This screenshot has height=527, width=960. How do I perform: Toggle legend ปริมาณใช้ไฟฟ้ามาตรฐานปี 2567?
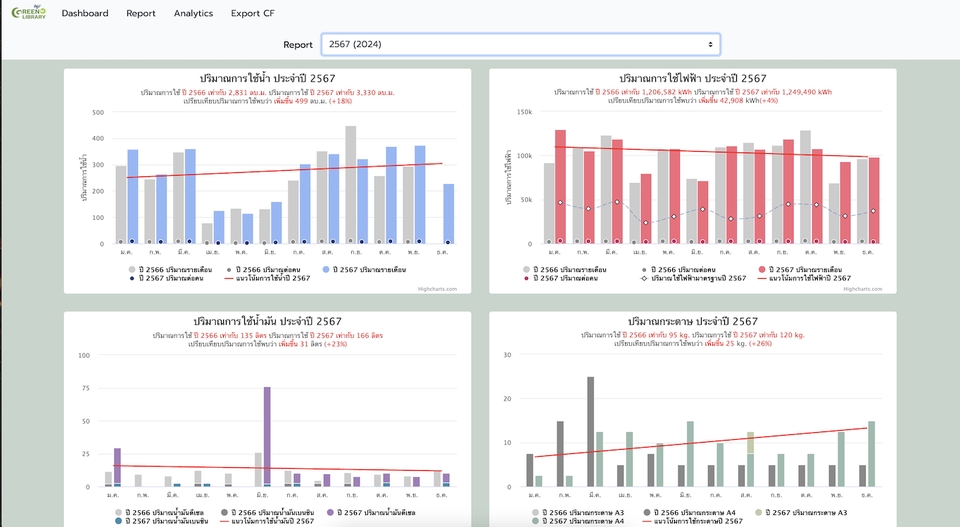click(x=693, y=278)
